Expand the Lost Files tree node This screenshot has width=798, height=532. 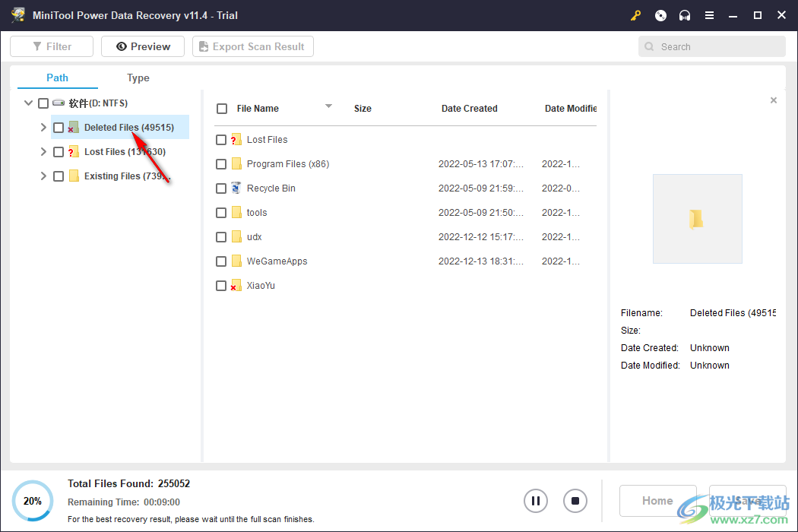[x=43, y=152]
